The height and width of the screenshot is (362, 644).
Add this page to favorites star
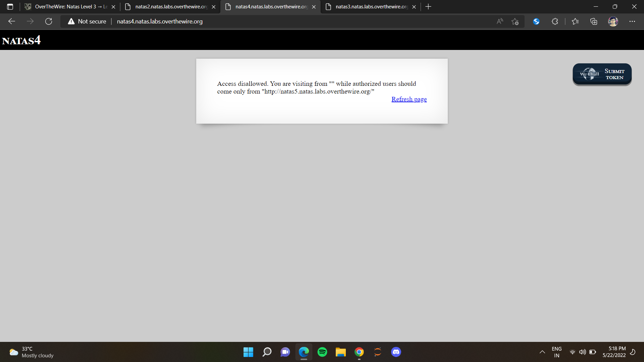coord(515,21)
